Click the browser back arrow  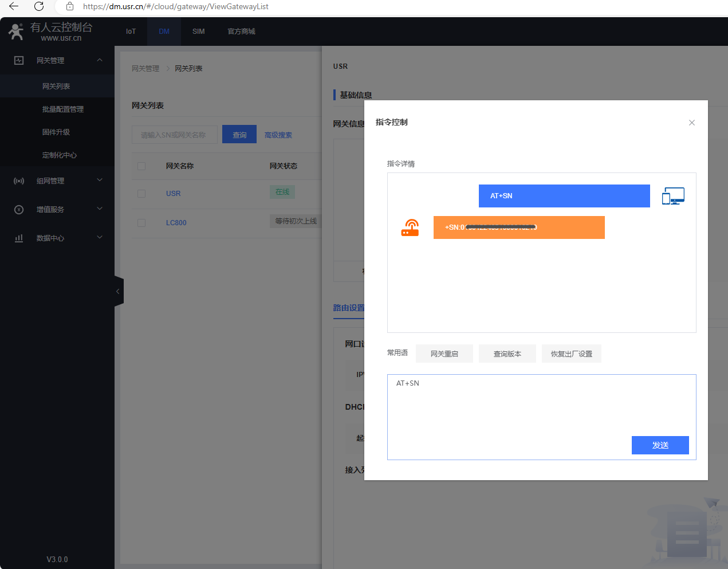click(14, 6)
